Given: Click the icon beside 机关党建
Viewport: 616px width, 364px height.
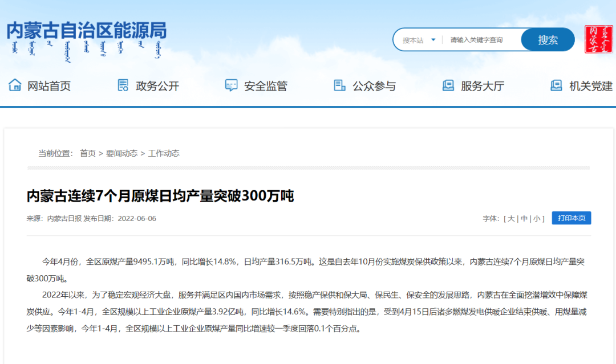Looking at the screenshot, I should tap(556, 85).
